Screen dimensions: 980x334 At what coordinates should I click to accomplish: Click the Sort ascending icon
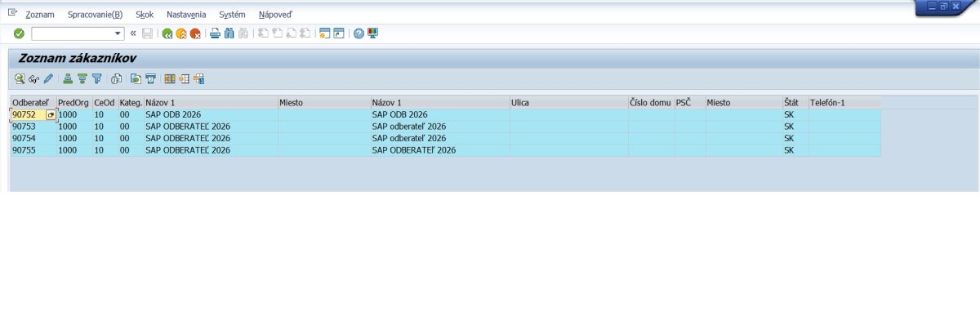tap(69, 79)
